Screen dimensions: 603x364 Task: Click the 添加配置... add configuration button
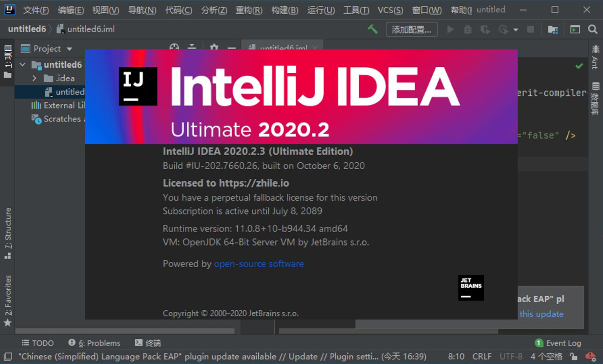412,30
